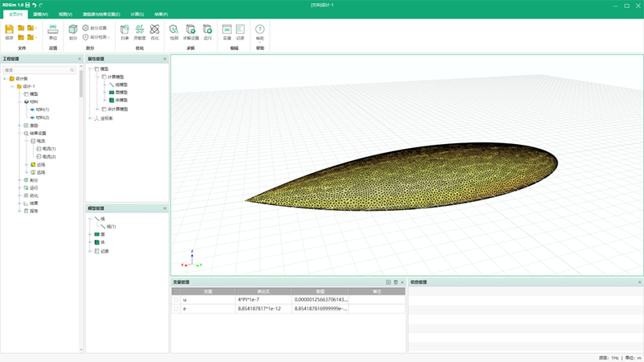Collapse the 材料 node in project tree
The image size is (644, 362).
20,102
